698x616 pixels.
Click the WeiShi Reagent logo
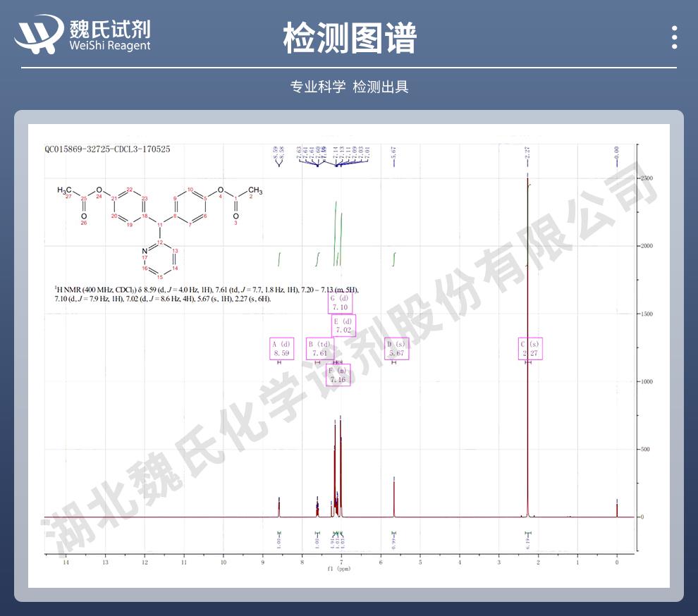82,35
